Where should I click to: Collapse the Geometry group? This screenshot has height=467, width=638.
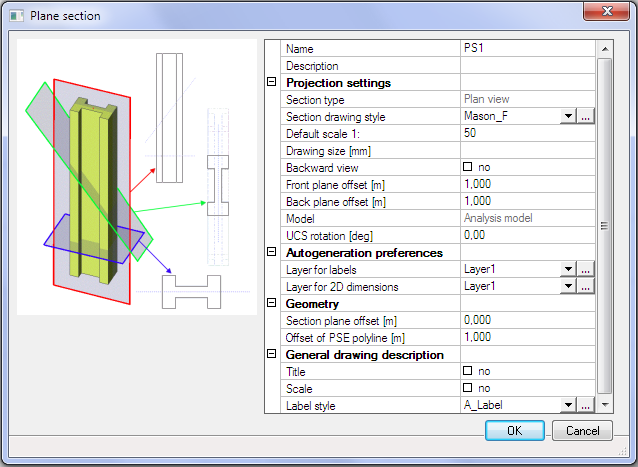click(272, 304)
